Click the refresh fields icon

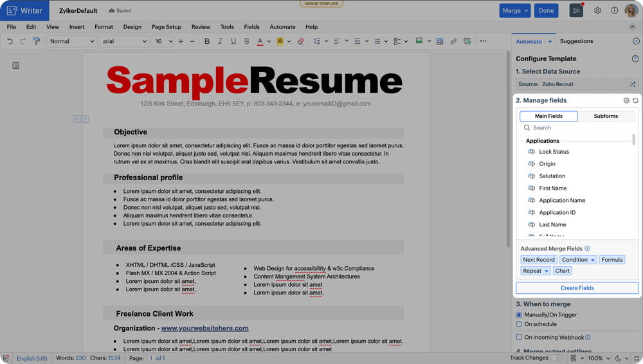tap(635, 100)
